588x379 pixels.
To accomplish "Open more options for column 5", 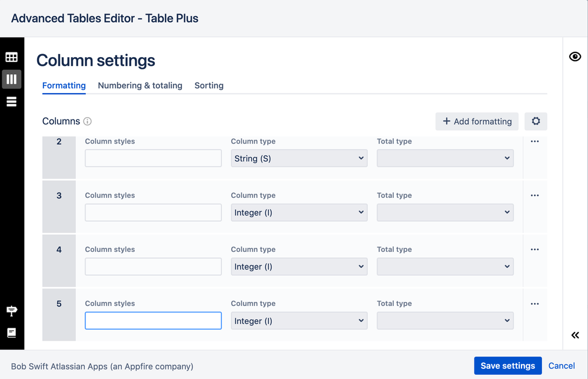I will (x=534, y=304).
